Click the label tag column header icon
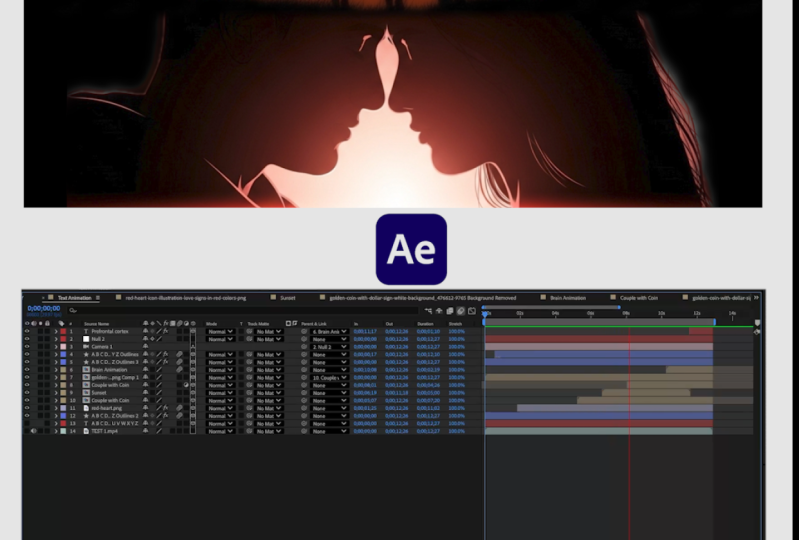This screenshot has width=799, height=540. [x=61, y=323]
